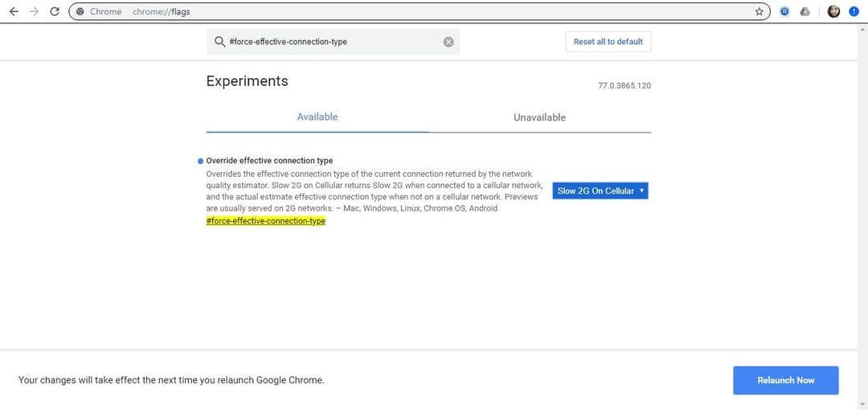This screenshot has height=410, width=868.
Task: Open the #force-effective-connection-type anchor link
Action: point(266,221)
